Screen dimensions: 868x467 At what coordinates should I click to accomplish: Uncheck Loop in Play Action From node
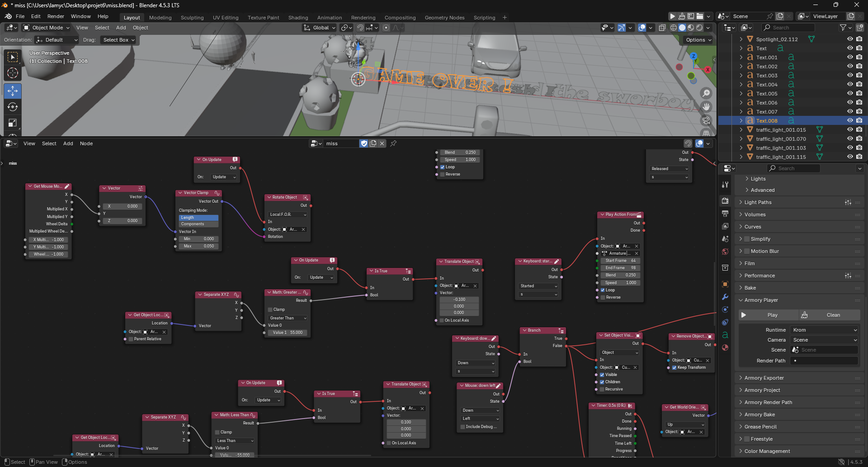pos(603,290)
